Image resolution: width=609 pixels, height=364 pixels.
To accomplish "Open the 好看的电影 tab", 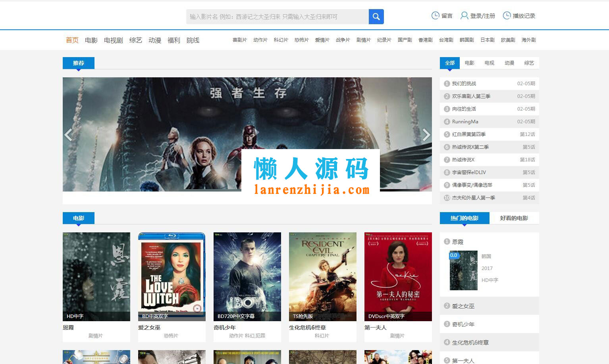I will 515,218.
